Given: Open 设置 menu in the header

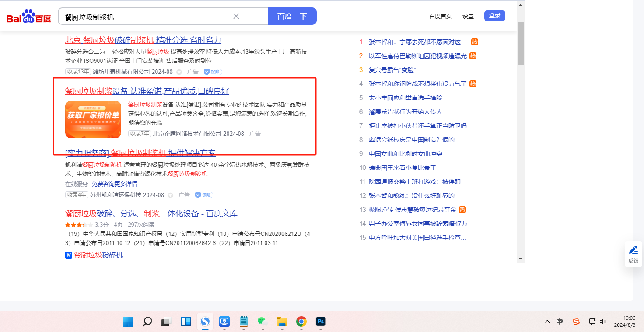Looking at the screenshot, I should 468,16.
